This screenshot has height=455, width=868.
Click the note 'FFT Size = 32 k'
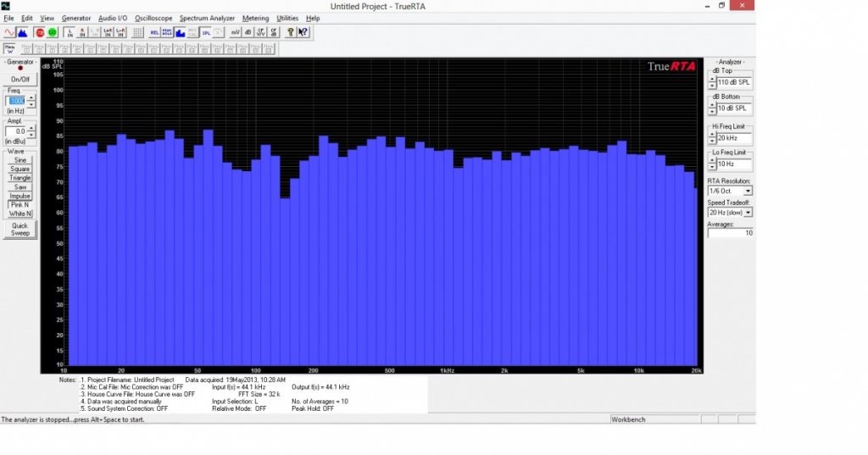pyautogui.click(x=259, y=394)
